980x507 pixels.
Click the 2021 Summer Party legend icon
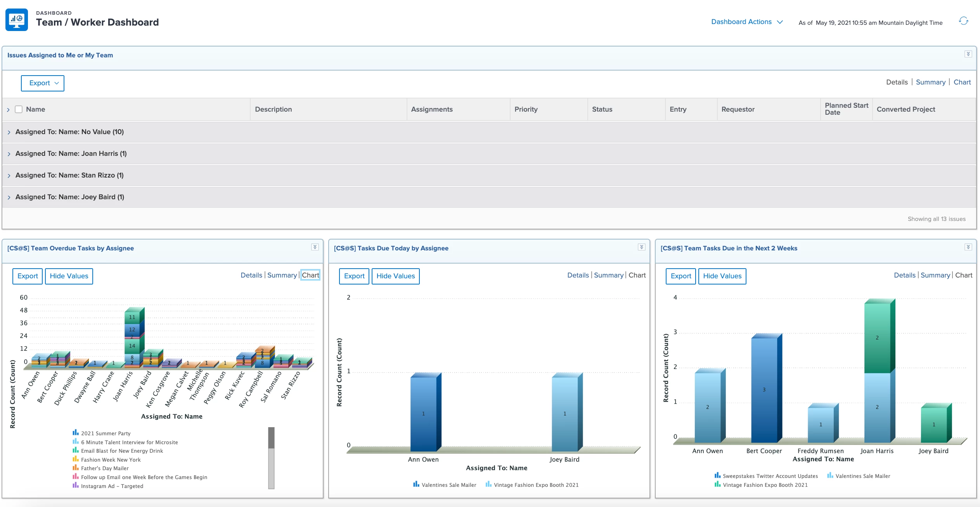pos(76,433)
